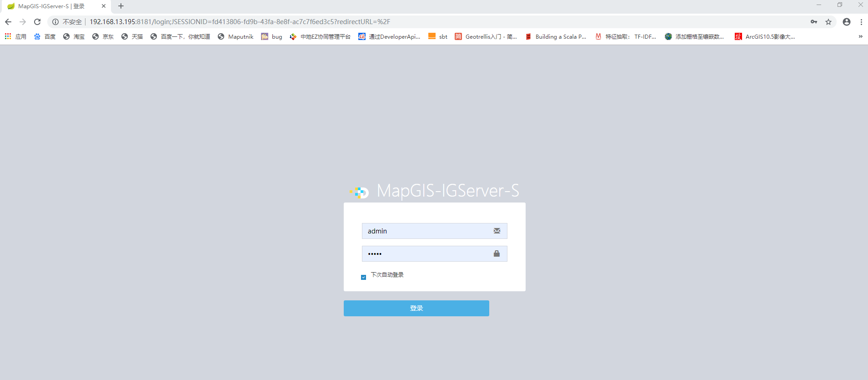Open a new browser tab
Screen dimensions: 868x380
[121, 6]
